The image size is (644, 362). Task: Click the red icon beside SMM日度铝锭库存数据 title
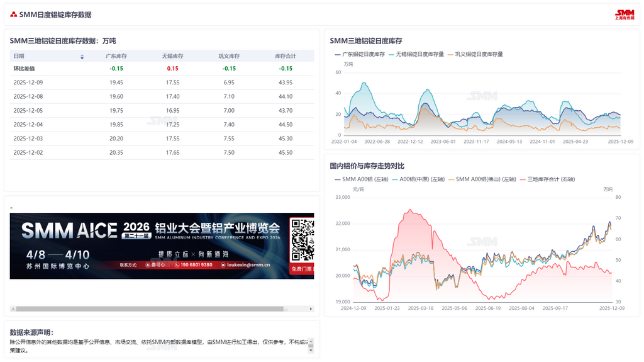(x=14, y=14)
